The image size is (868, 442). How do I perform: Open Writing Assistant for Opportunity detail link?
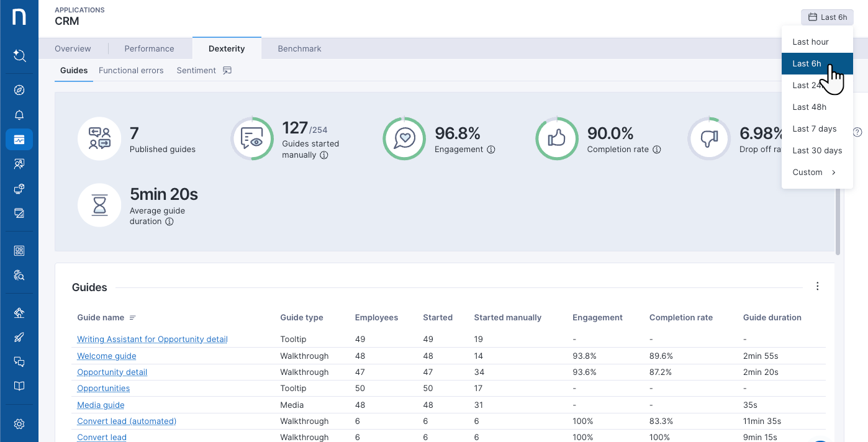point(152,339)
